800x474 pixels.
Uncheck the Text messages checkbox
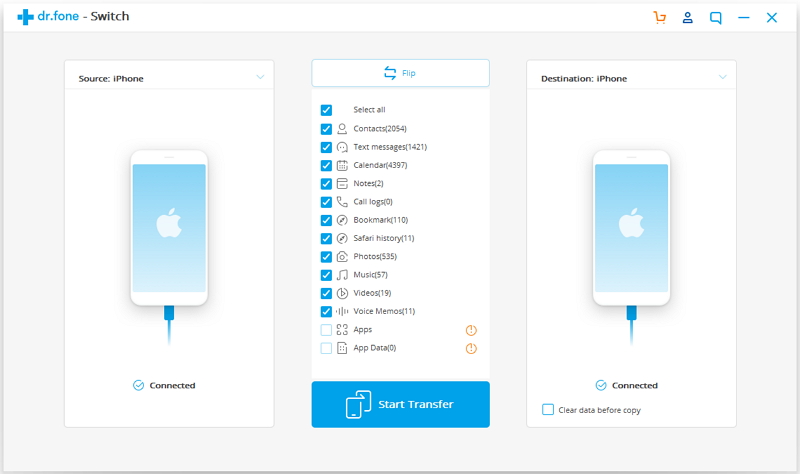pos(326,147)
